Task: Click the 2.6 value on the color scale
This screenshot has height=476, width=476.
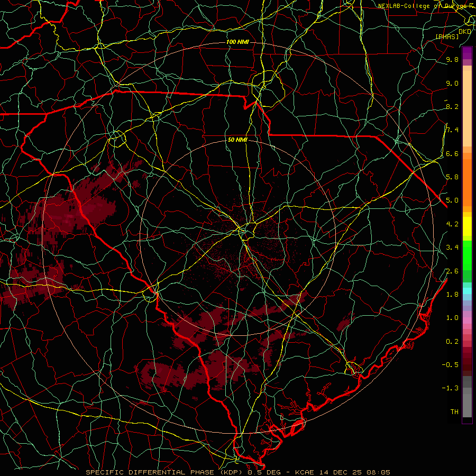Action: pyautogui.click(x=452, y=271)
